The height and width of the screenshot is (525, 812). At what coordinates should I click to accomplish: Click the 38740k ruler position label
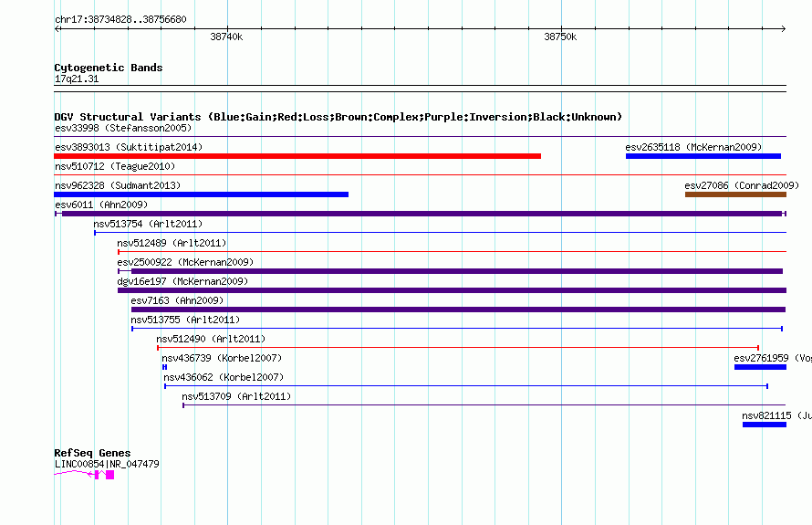tap(226, 37)
